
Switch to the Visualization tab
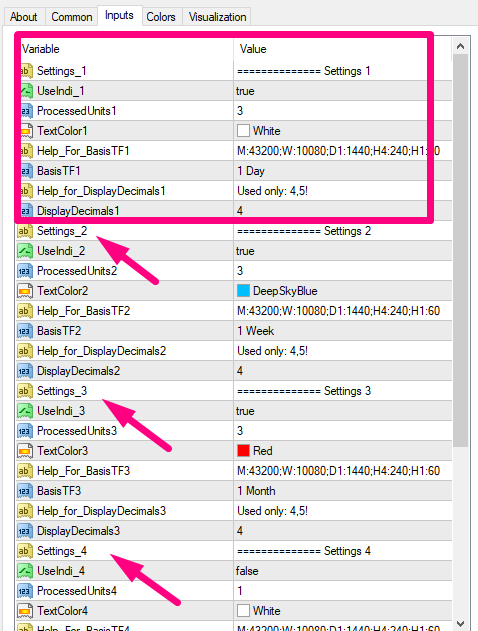tap(217, 17)
